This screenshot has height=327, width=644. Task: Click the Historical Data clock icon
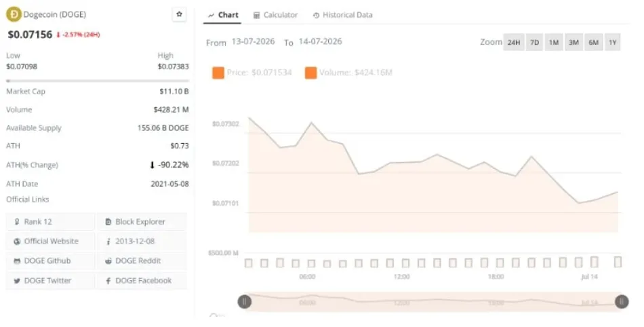point(316,16)
